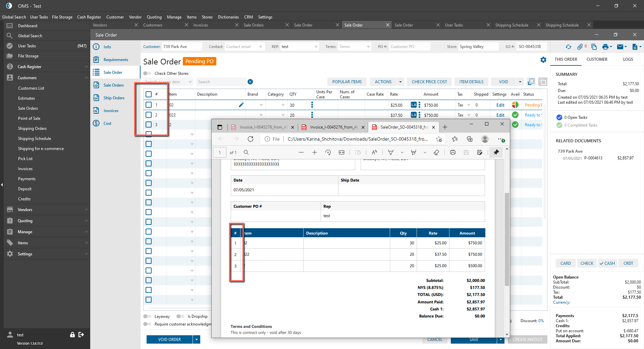The height and width of the screenshot is (349, 644).
Task: Click the VOID ORDER button
Action: point(169,340)
